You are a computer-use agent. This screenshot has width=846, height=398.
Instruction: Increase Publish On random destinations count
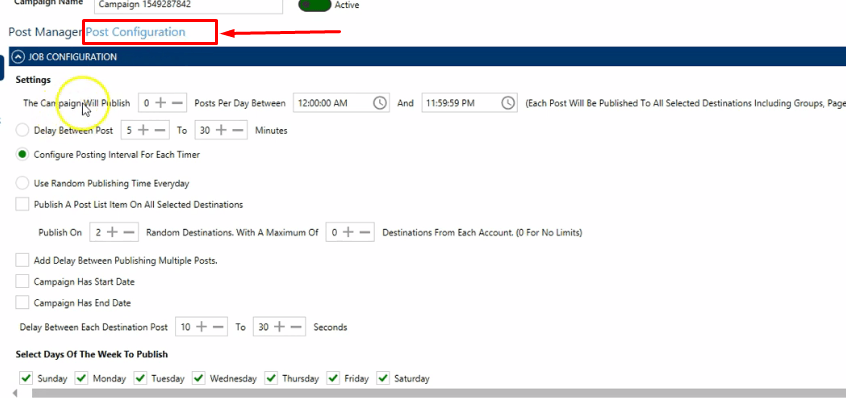click(112, 232)
